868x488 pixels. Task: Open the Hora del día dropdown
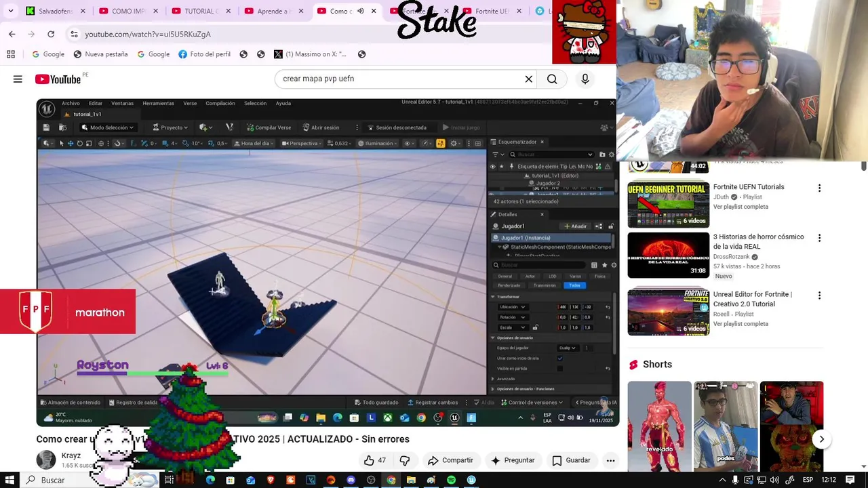pyautogui.click(x=255, y=143)
